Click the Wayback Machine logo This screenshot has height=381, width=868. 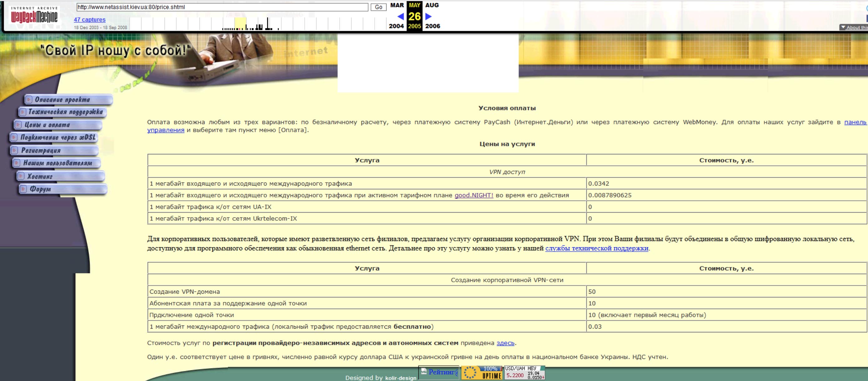click(x=34, y=16)
